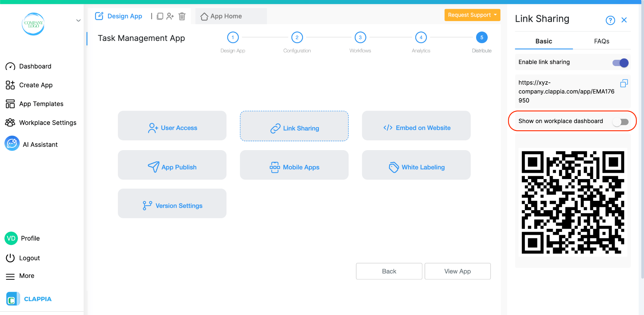Open App Home tab
644x315 pixels.
[x=231, y=16]
